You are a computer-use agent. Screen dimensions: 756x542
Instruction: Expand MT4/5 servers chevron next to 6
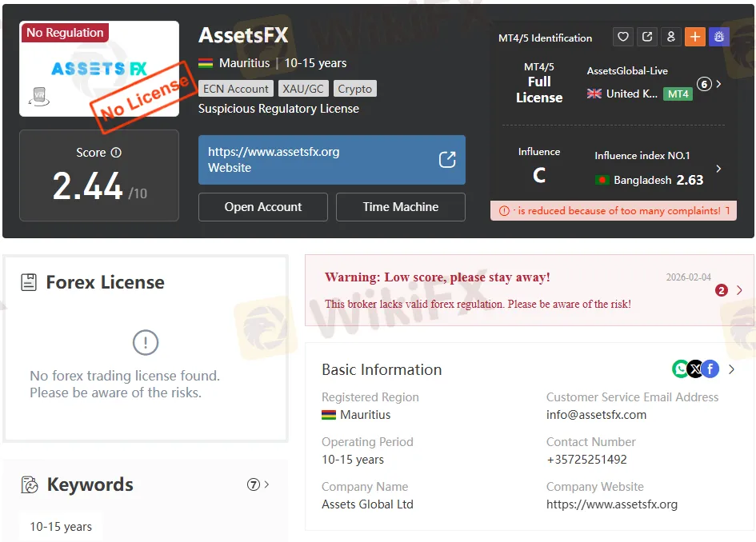pos(718,84)
